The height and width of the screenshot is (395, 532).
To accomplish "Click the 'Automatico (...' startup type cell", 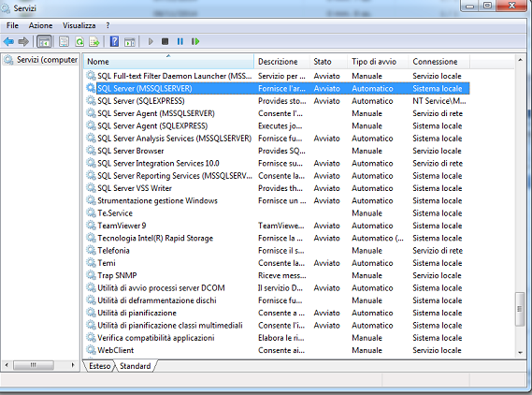I will (x=378, y=238).
